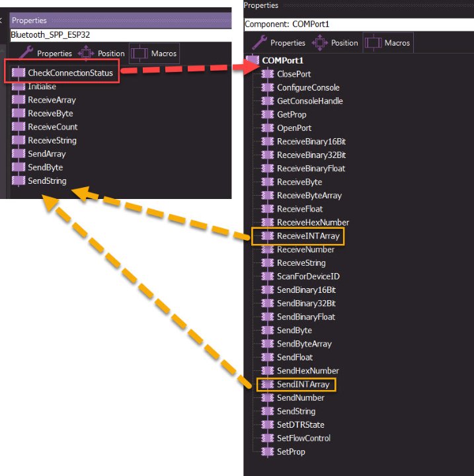474x476 pixels.
Task: Click the Component: COMPort1 name field
Action: click(x=357, y=24)
